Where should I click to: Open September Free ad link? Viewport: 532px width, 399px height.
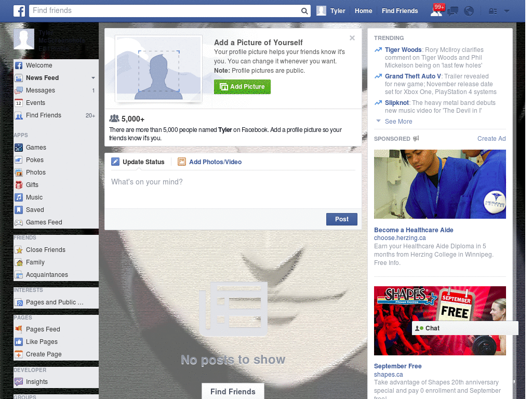pyautogui.click(x=397, y=366)
